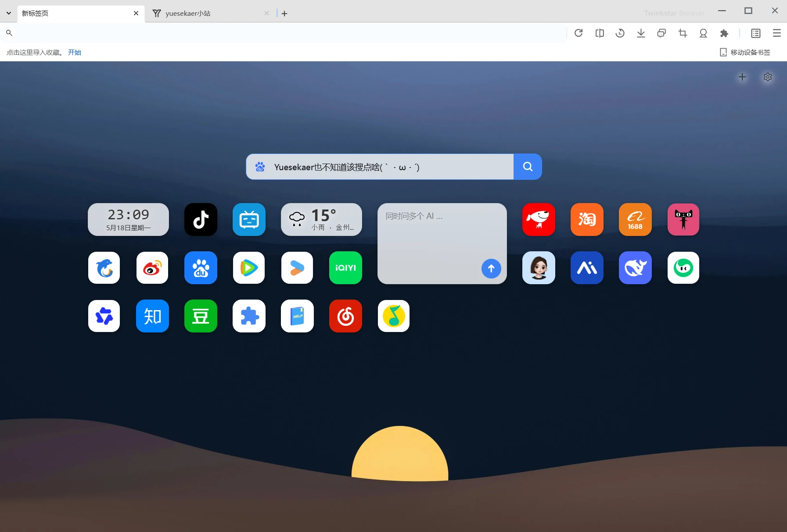The image size is (787, 532).
Task: Open the girl avatar AI shortcut
Action: (x=539, y=268)
